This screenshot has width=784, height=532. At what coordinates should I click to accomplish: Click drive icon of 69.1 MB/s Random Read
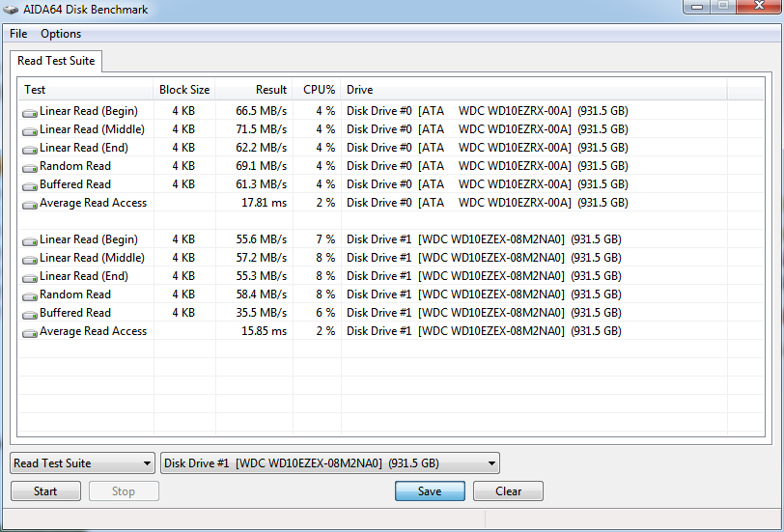click(30, 168)
